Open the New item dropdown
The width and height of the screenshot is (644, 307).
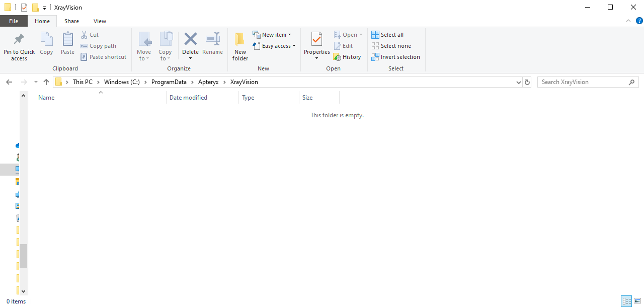point(272,35)
